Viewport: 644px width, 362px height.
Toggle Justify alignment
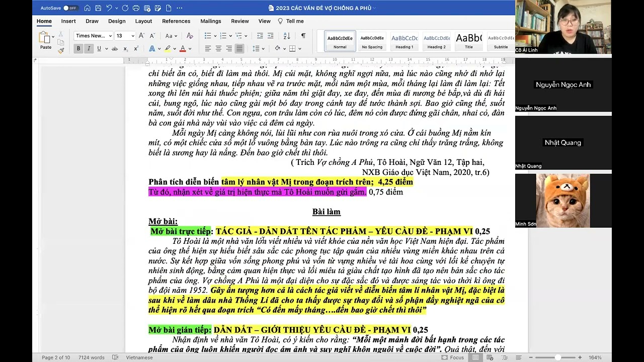point(239,49)
